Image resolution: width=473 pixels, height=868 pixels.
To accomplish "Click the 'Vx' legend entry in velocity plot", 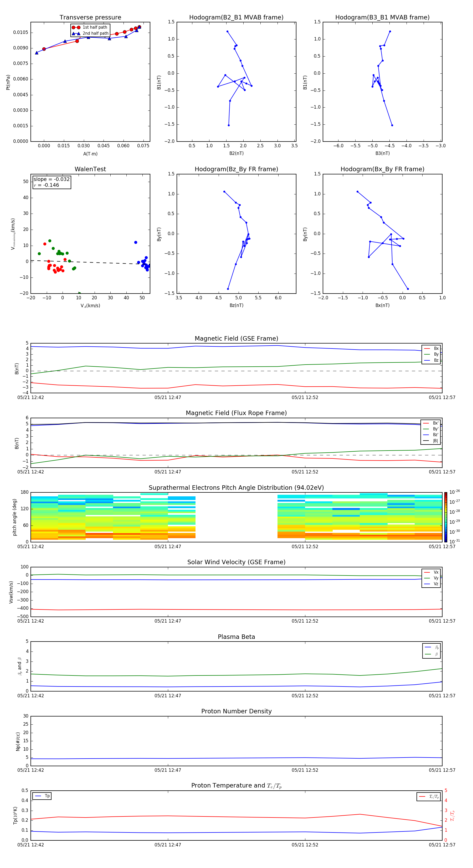I will [431, 572].
